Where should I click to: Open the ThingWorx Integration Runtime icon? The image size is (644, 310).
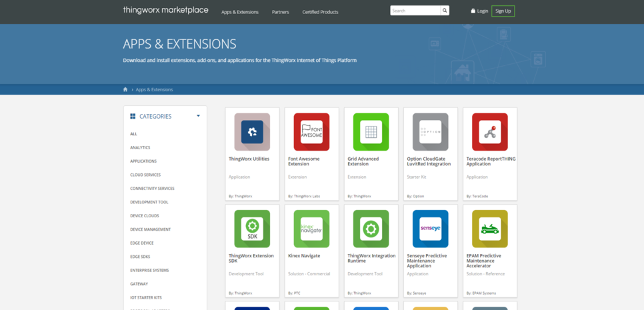click(x=371, y=229)
